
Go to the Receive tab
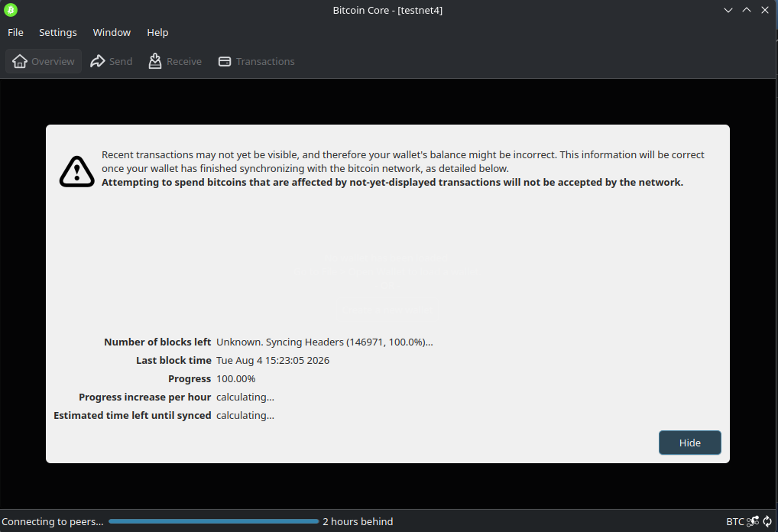[175, 61]
